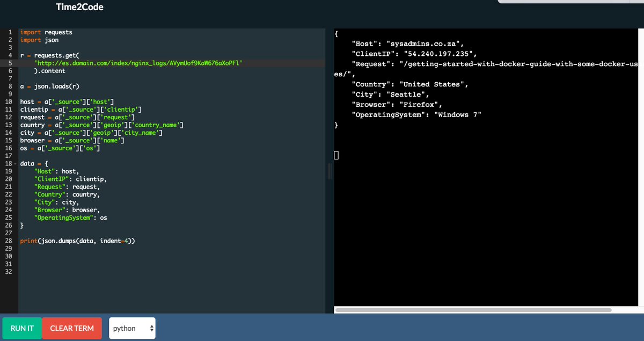
Task: Click line number 5 in the gutter
Action: (10, 63)
